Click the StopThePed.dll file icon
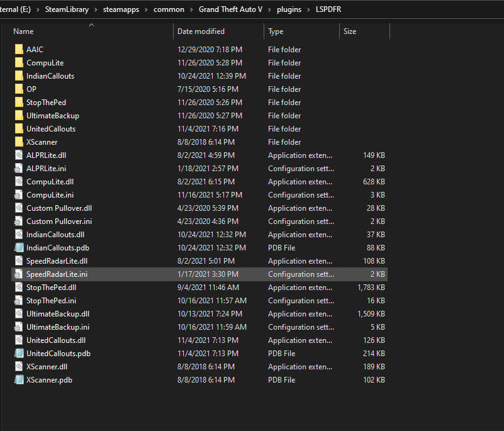This screenshot has width=504, height=431. coord(19,288)
